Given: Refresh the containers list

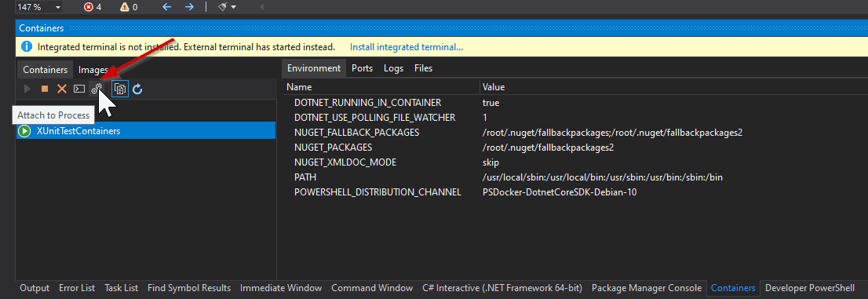Looking at the screenshot, I should pyautogui.click(x=137, y=89).
